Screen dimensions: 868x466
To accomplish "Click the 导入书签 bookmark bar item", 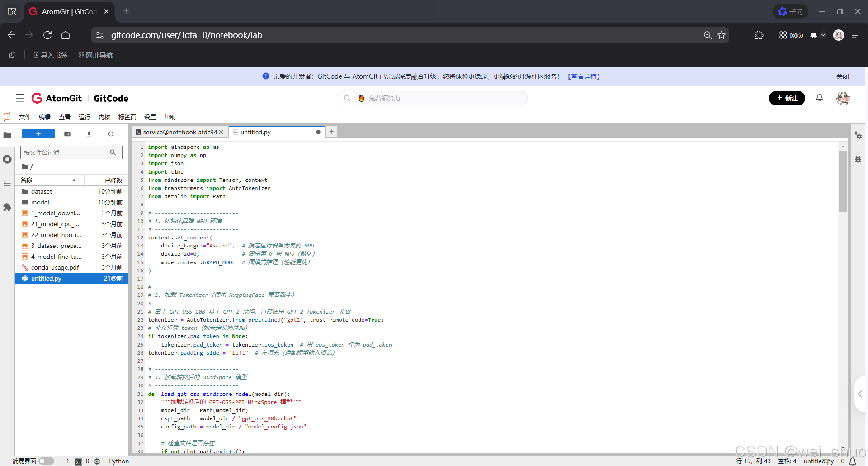I will pos(51,55).
